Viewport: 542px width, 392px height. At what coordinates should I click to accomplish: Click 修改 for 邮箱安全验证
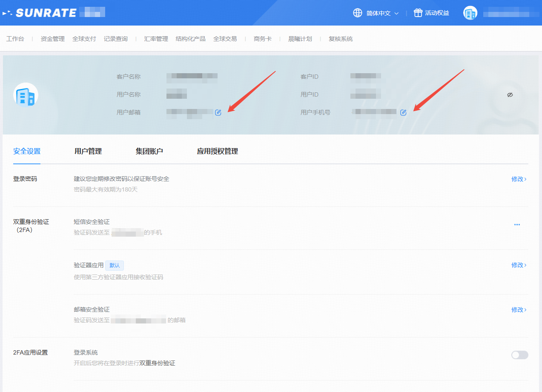tap(519, 310)
